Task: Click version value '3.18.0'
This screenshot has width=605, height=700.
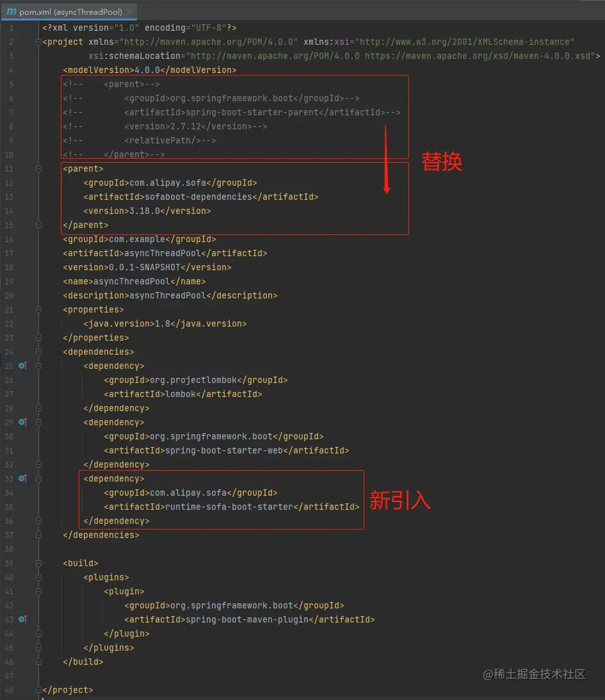Action: pyautogui.click(x=145, y=211)
